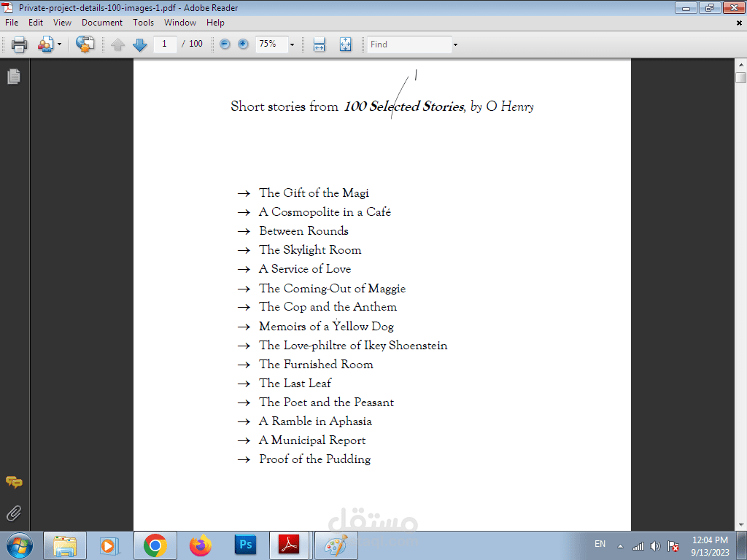Click 'Between Rounds' text
The width and height of the screenshot is (747, 560).
304,231
